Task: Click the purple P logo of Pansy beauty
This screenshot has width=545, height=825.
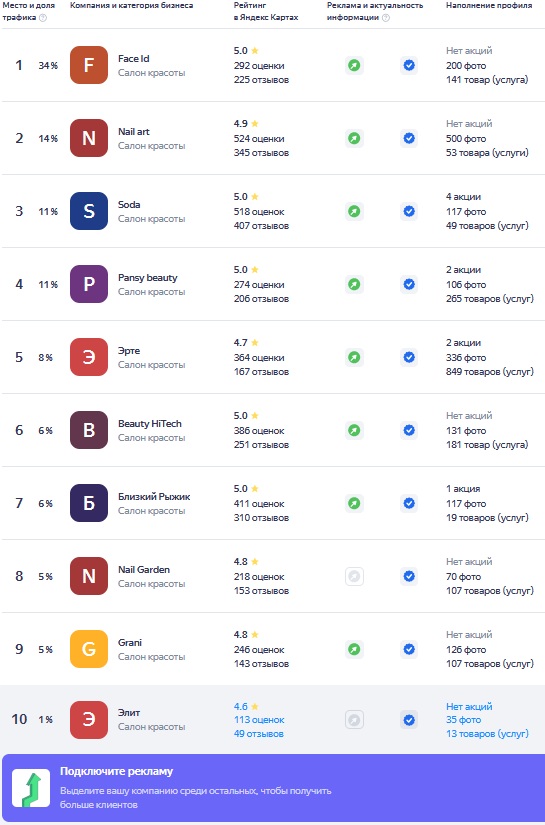Action: [89, 284]
